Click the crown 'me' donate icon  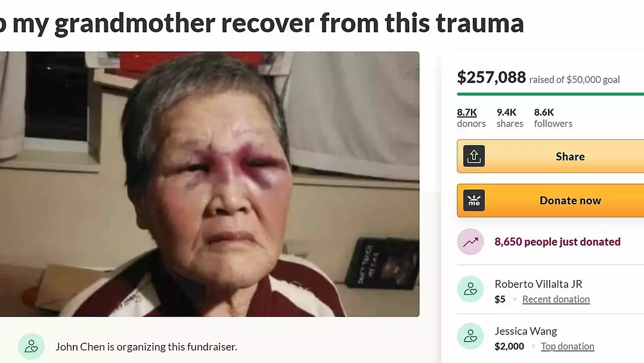click(x=474, y=201)
